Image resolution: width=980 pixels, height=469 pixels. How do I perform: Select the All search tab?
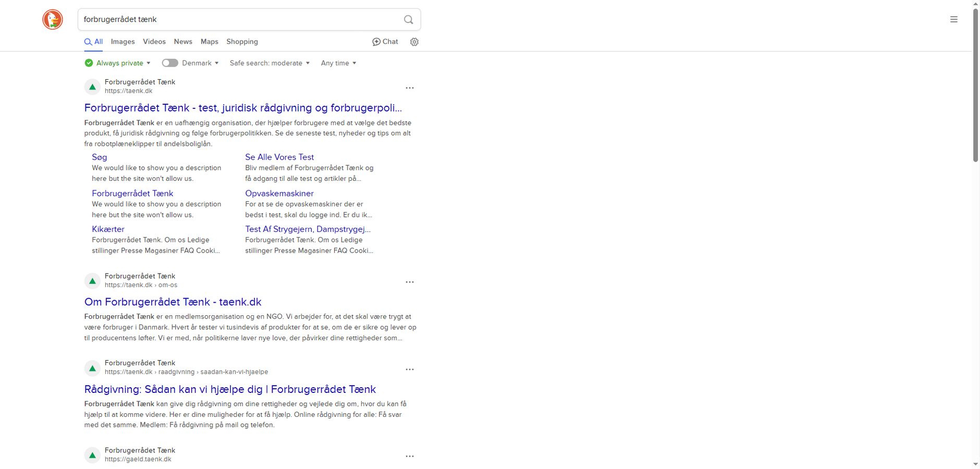click(94, 42)
